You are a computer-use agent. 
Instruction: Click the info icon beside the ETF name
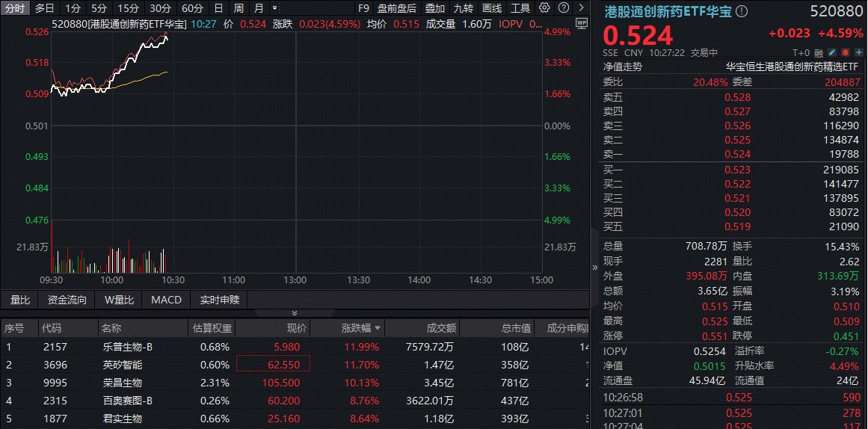741,11
